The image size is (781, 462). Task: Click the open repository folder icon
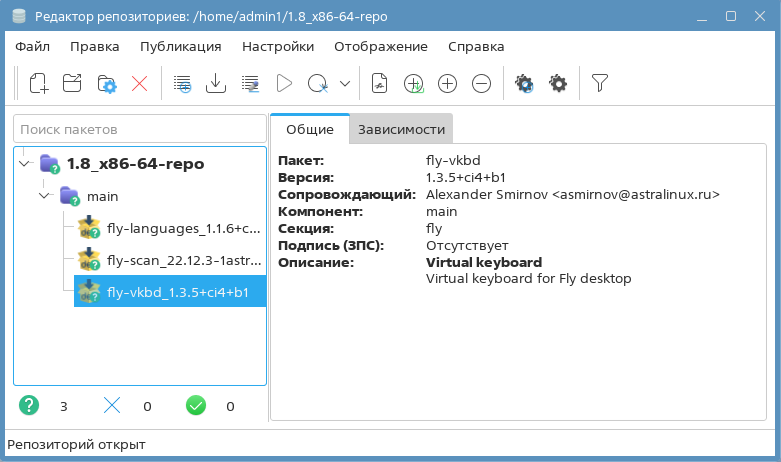tap(72, 84)
